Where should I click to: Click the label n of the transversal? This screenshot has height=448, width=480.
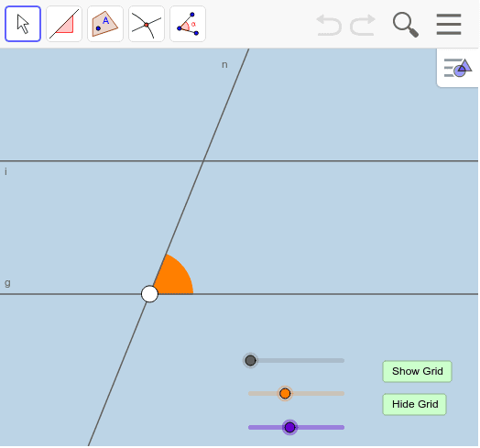point(224,65)
